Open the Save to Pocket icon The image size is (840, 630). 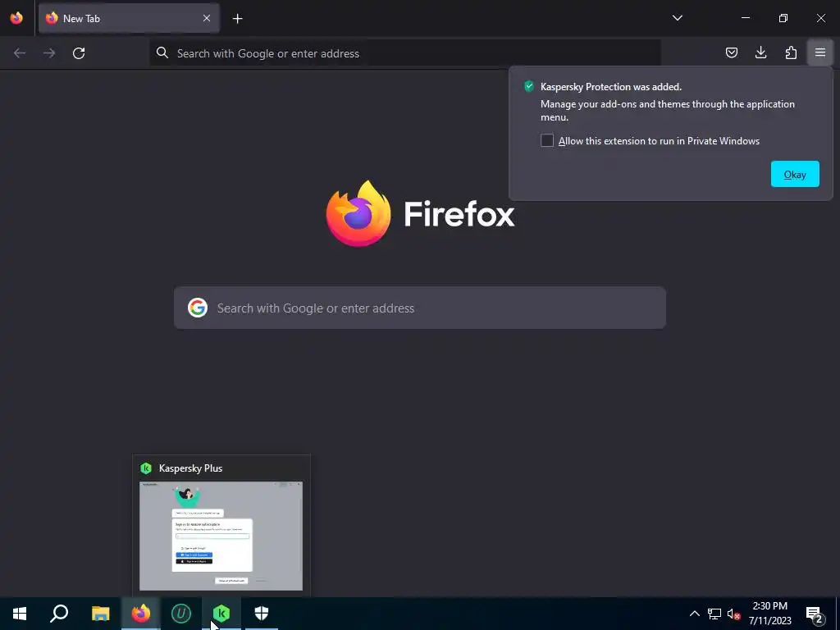(x=731, y=52)
